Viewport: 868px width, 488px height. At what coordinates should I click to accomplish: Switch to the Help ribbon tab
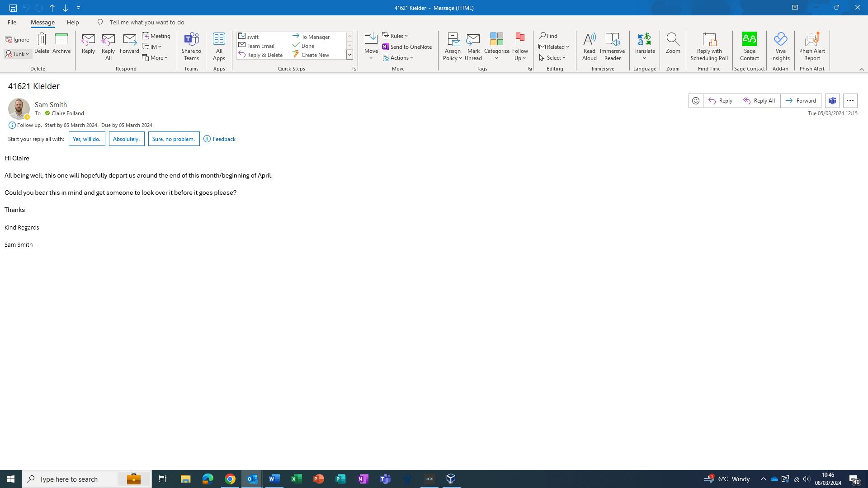click(x=73, y=22)
